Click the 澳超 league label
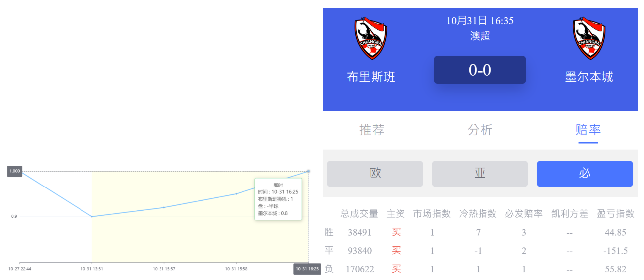Screen dimensions: 644x280 (480, 36)
